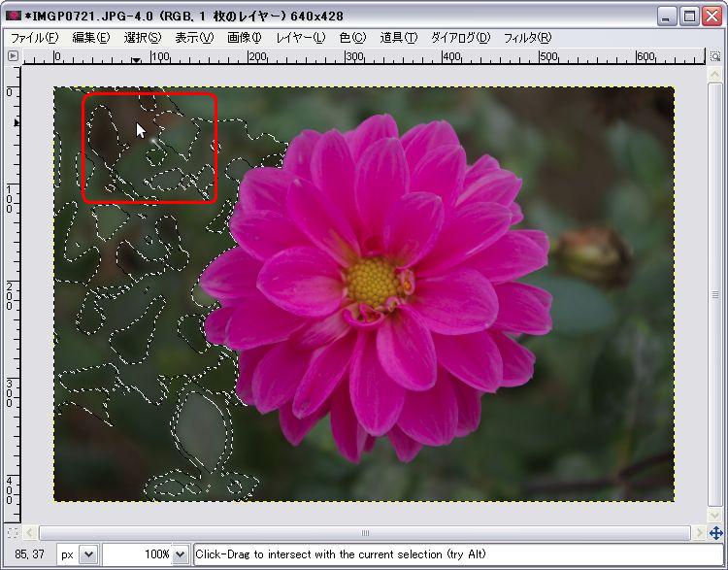The image size is (728, 570).
Task: Open the フィルタ(R) menu
Action: [x=527, y=38]
